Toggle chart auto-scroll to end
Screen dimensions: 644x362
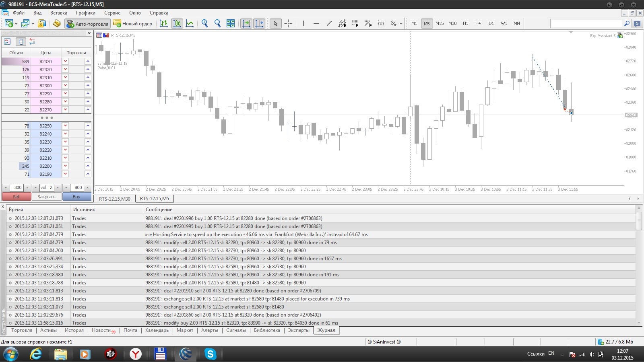(246, 23)
